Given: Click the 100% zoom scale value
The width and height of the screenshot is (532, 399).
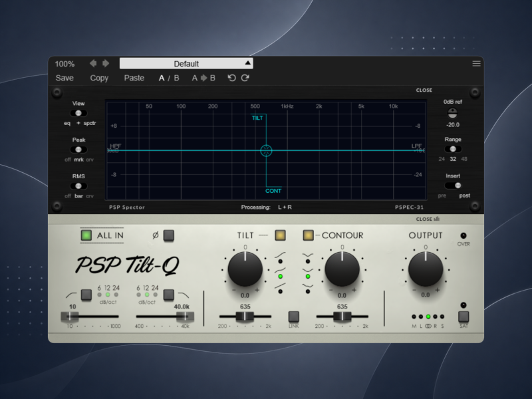Looking at the screenshot, I should click(x=65, y=64).
